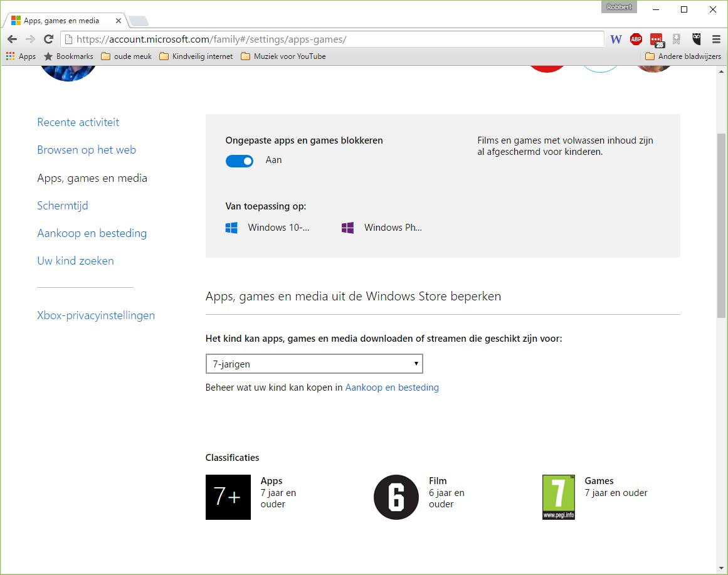Click the 'Aan' toggle state label
This screenshot has height=575, width=728.
273,160
